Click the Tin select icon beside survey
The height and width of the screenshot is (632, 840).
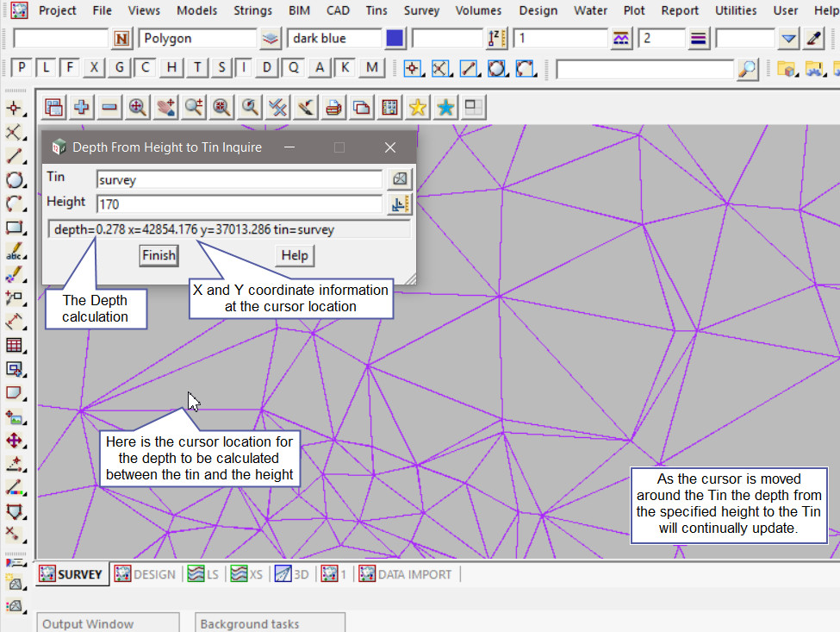pos(400,178)
